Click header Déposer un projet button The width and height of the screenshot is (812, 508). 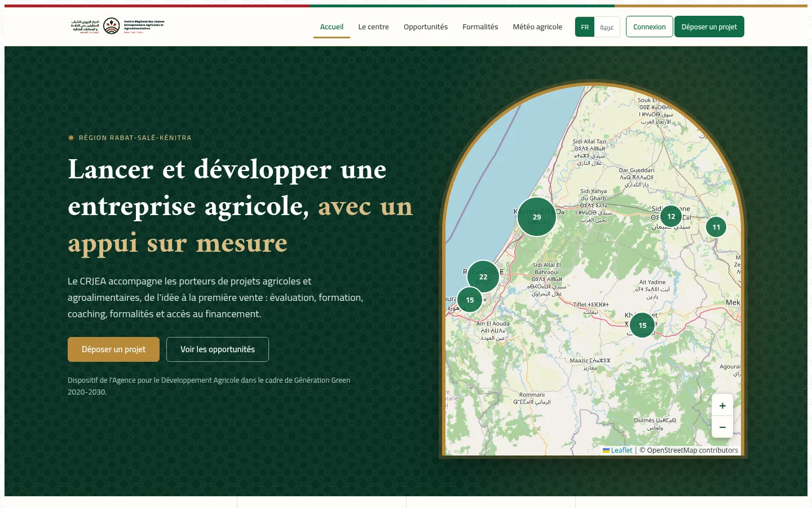click(x=709, y=27)
